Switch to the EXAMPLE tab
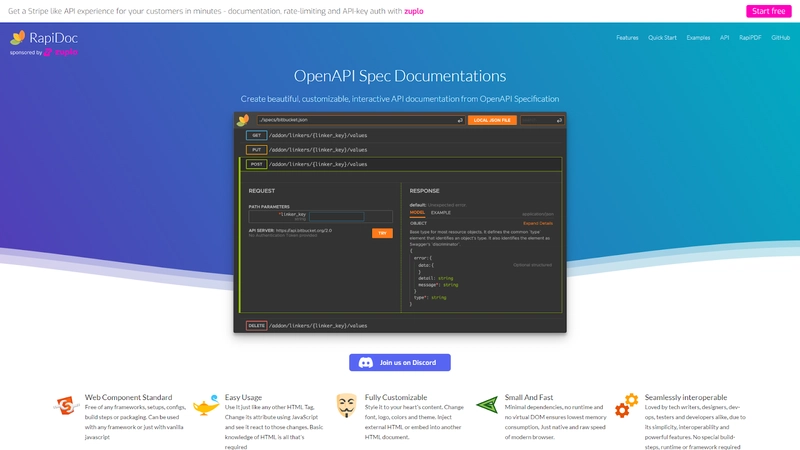Image resolution: width=800 pixels, height=450 pixels. point(441,213)
